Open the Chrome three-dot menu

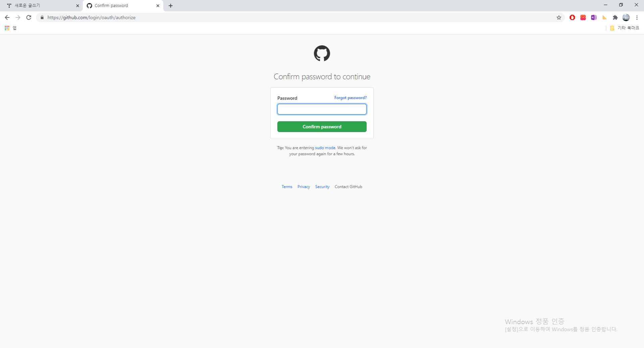point(637,17)
